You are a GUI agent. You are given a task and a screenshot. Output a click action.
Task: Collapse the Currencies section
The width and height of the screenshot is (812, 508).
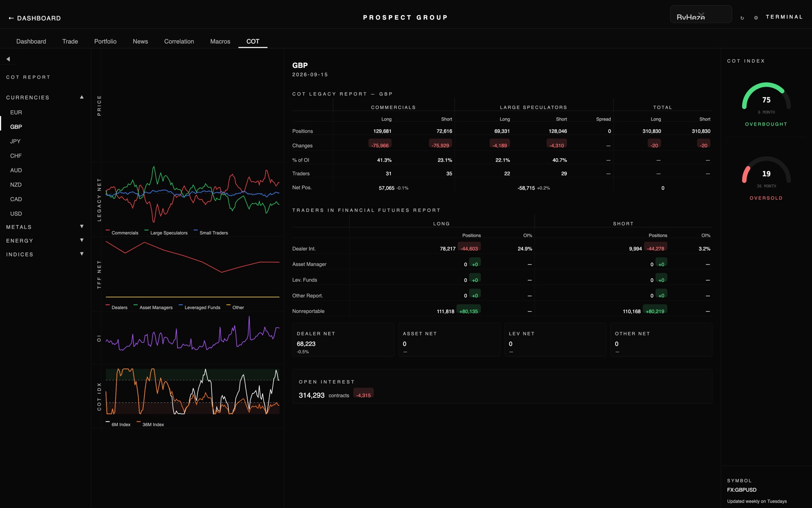(45, 98)
